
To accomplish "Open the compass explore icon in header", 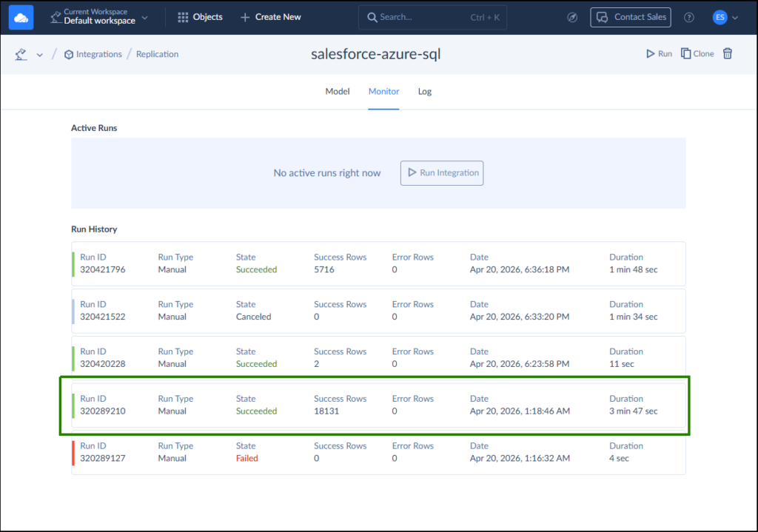I will pos(571,17).
